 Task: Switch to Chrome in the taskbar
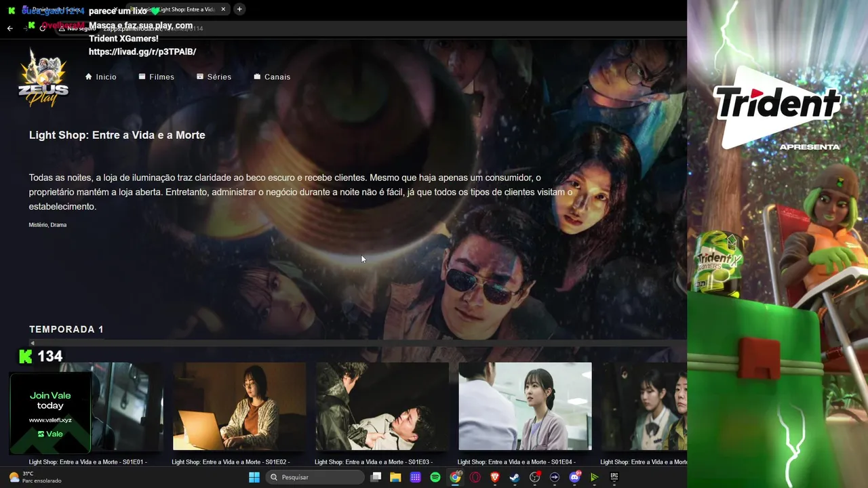tap(455, 477)
